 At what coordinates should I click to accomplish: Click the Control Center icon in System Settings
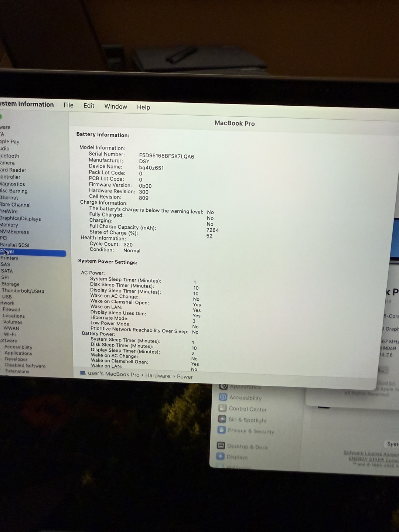pos(222,408)
